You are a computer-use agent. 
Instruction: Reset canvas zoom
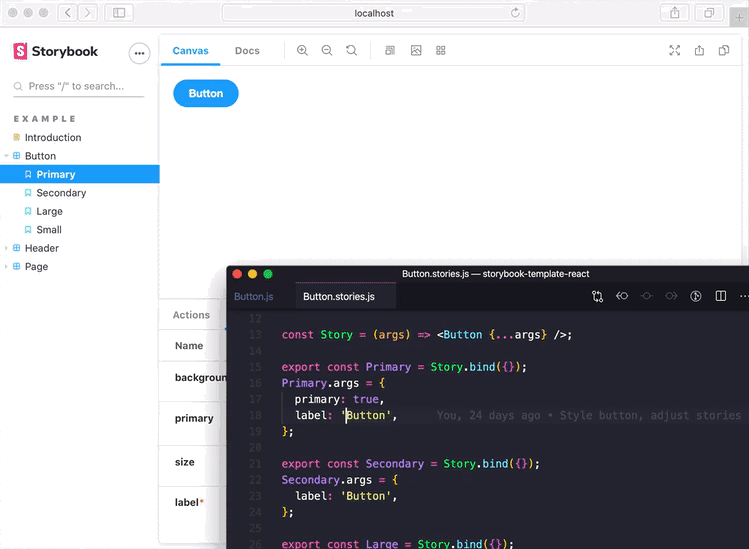tap(352, 50)
